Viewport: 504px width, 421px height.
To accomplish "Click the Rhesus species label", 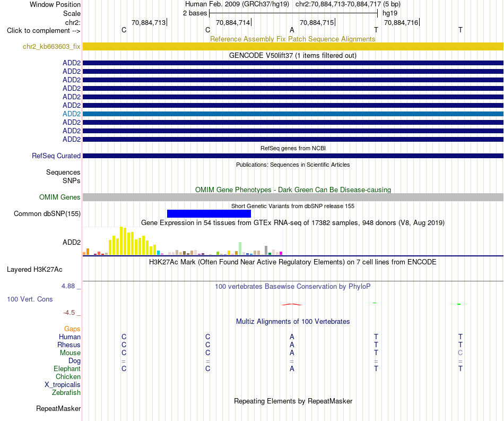I will (69, 345).
